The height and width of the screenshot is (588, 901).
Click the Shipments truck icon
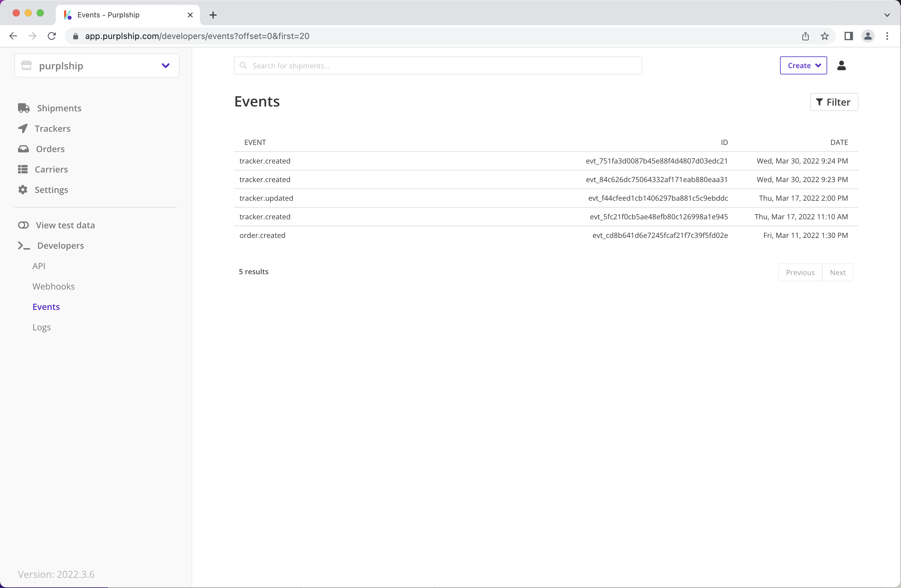coord(24,108)
